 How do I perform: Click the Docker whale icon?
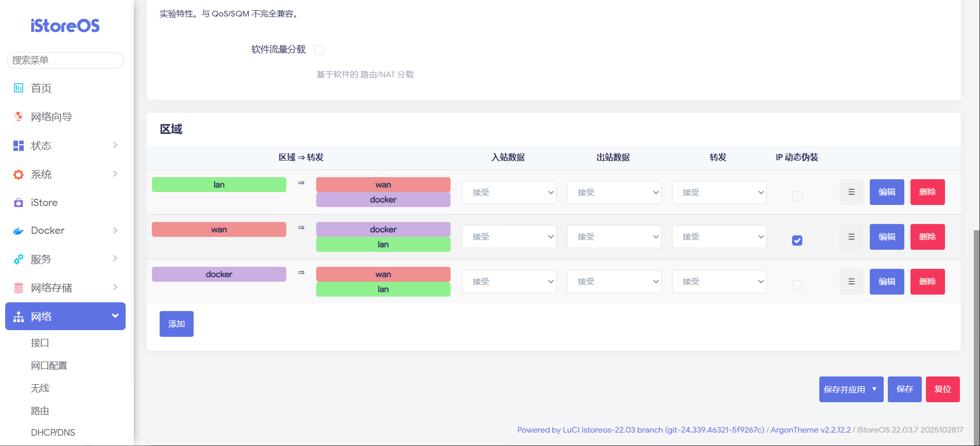[19, 231]
